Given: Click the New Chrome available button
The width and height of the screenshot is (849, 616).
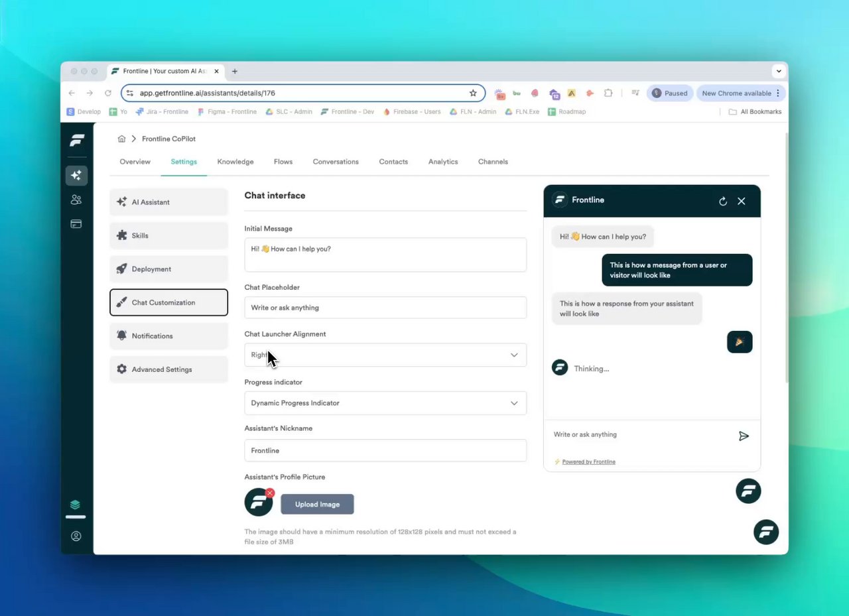Looking at the screenshot, I should (740, 93).
